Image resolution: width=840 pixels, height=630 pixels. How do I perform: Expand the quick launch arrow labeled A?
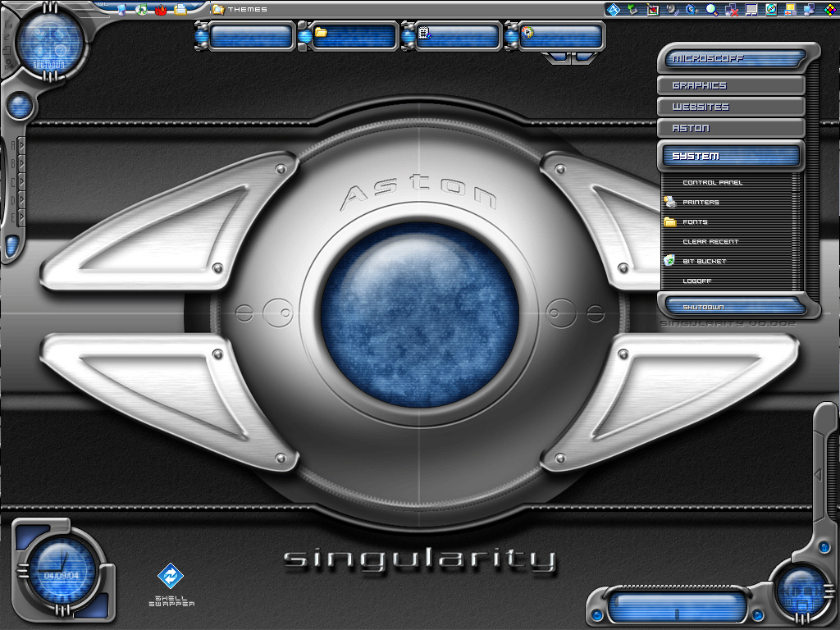click(x=22, y=145)
